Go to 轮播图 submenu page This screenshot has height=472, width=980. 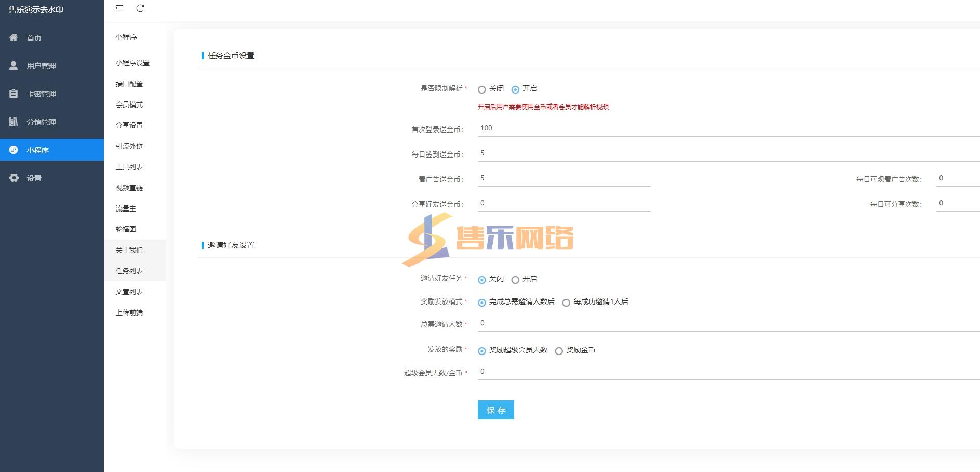(x=126, y=229)
